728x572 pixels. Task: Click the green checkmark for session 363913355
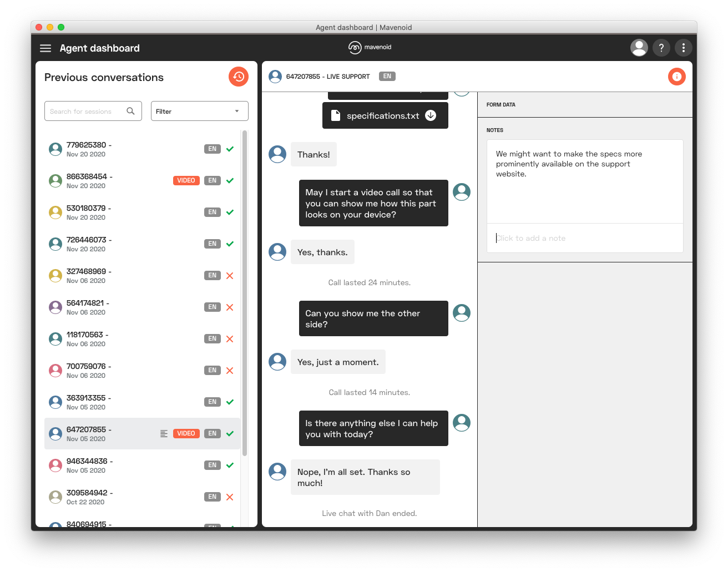[x=230, y=402]
